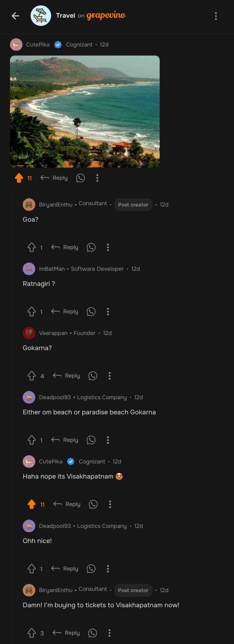Open more options for beach photo post

coord(97,178)
